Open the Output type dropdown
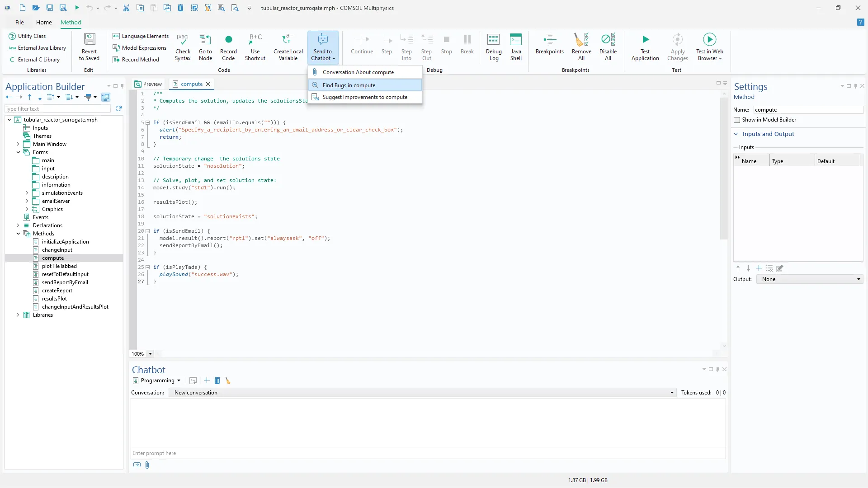868x488 pixels. (x=809, y=279)
